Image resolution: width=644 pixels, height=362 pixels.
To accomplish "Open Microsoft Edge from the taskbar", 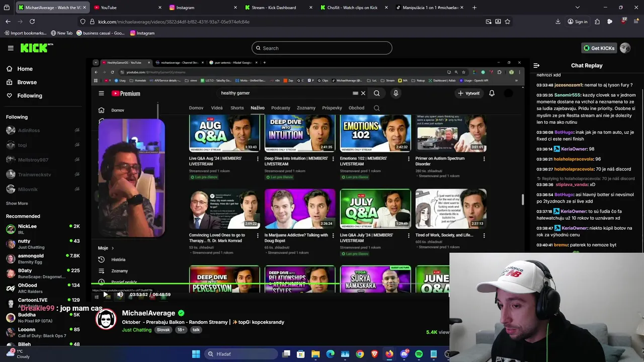I will 330,354.
